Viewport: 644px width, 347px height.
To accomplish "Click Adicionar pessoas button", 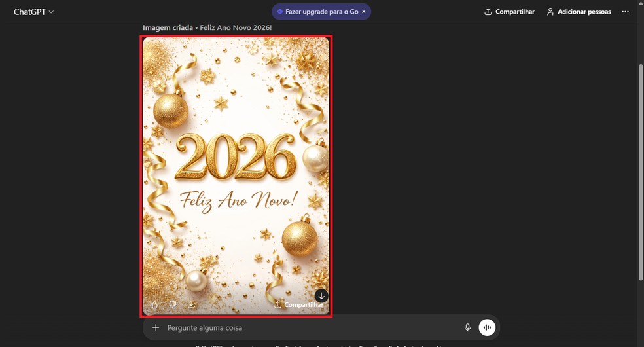I will [x=579, y=12].
